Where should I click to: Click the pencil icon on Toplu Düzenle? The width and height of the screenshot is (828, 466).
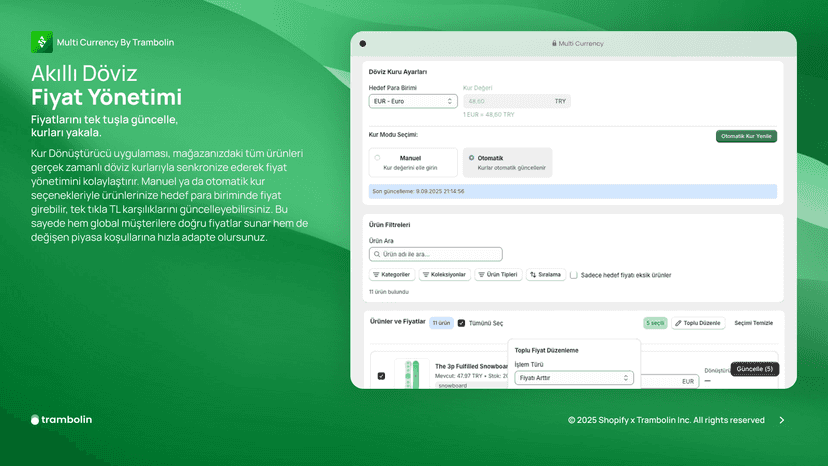679,323
